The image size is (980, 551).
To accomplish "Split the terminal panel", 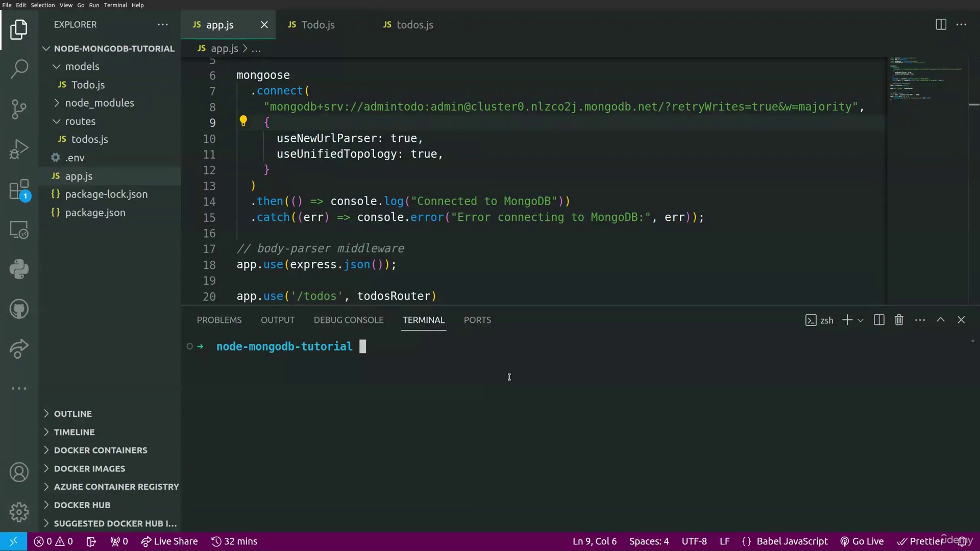I will click(x=879, y=320).
